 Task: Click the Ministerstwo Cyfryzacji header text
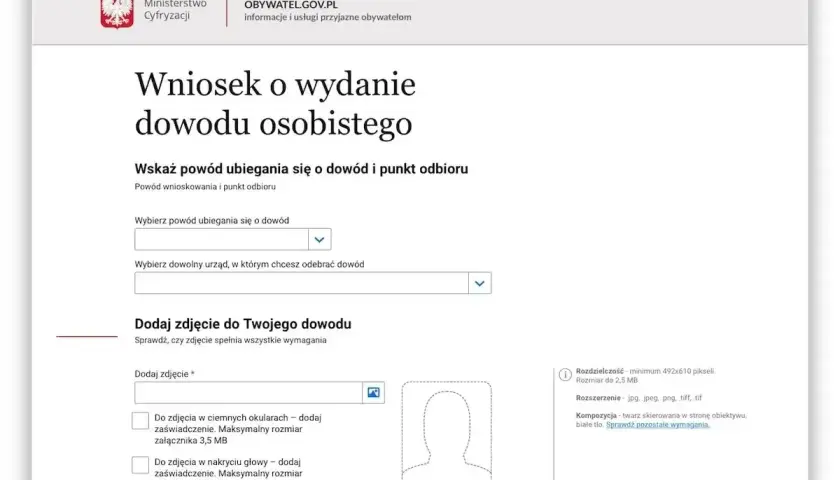point(175,10)
